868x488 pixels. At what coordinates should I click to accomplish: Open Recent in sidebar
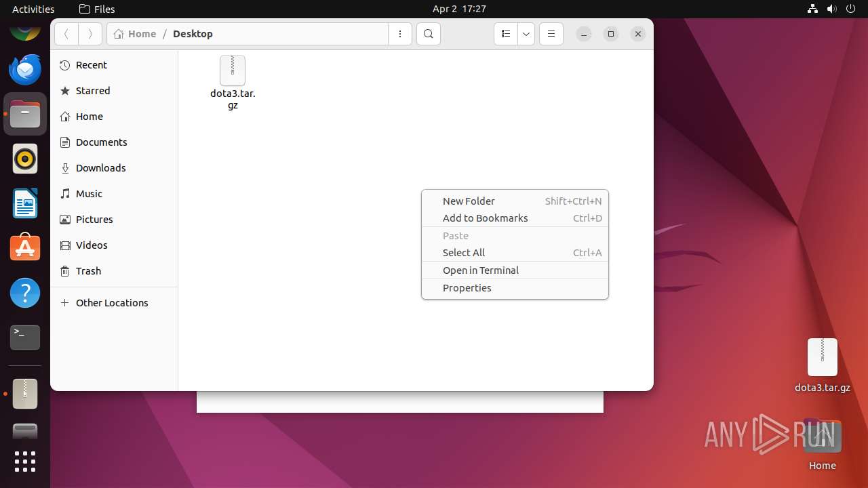pos(114,65)
